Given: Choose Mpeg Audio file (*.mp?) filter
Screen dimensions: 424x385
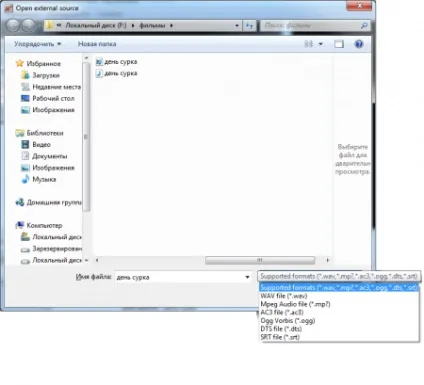Looking at the screenshot, I should (x=339, y=304).
